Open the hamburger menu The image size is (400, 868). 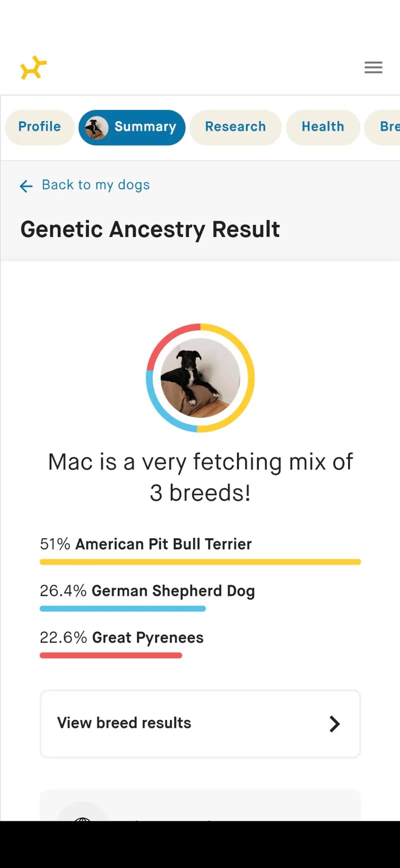pos(373,68)
